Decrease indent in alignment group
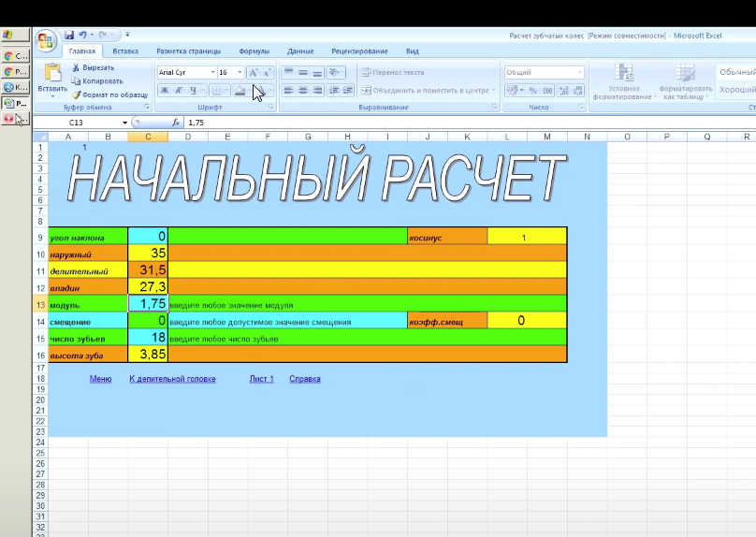756x537 pixels. [x=334, y=90]
